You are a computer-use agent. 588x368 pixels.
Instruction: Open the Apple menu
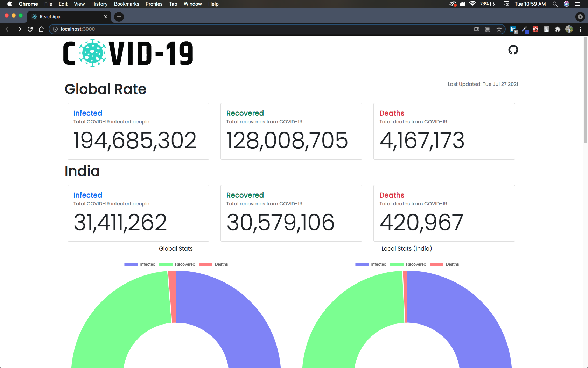click(9, 4)
